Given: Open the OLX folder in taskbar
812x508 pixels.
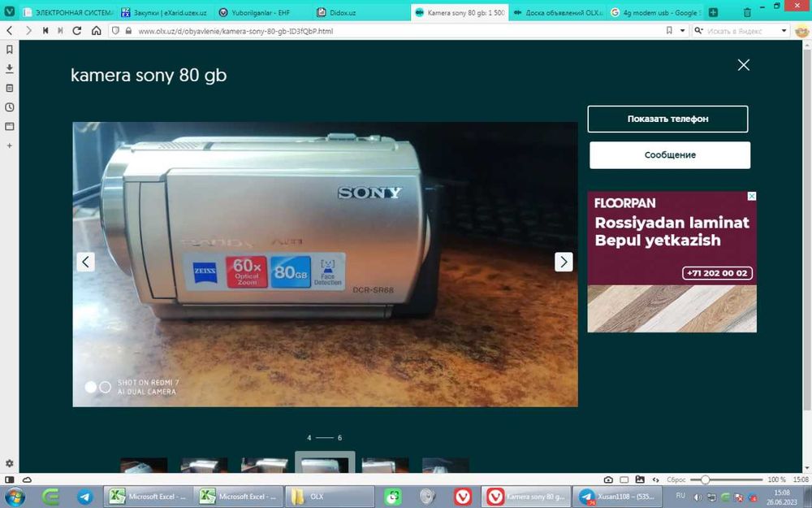Looking at the screenshot, I should pyautogui.click(x=329, y=497).
